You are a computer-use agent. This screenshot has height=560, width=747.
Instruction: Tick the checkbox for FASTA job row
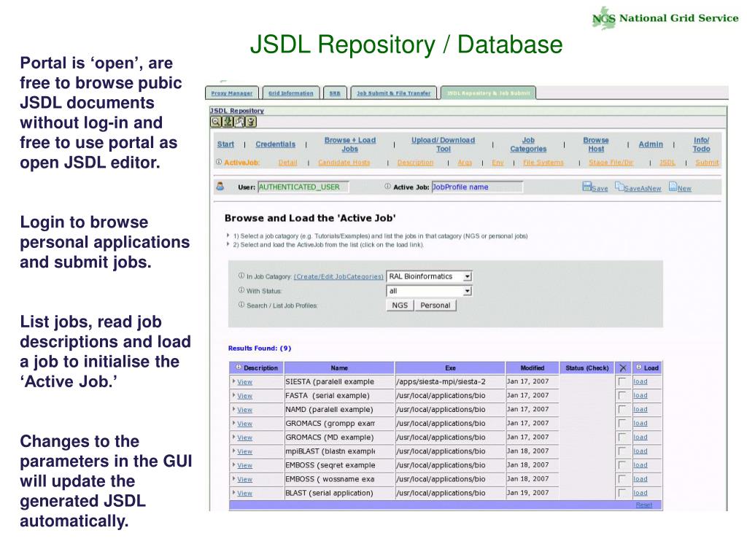point(622,395)
